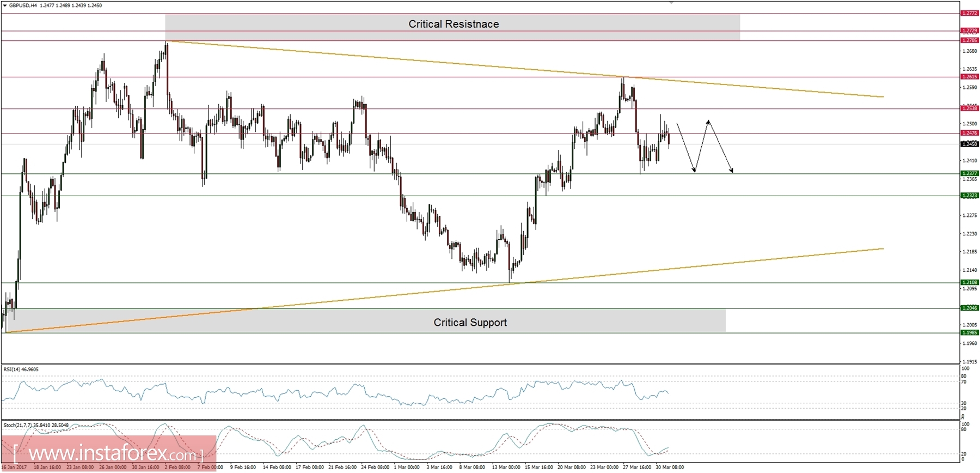Click the 1.2230 value on price scale
This screenshot has width=980, height=473.
tap(970, 234)
